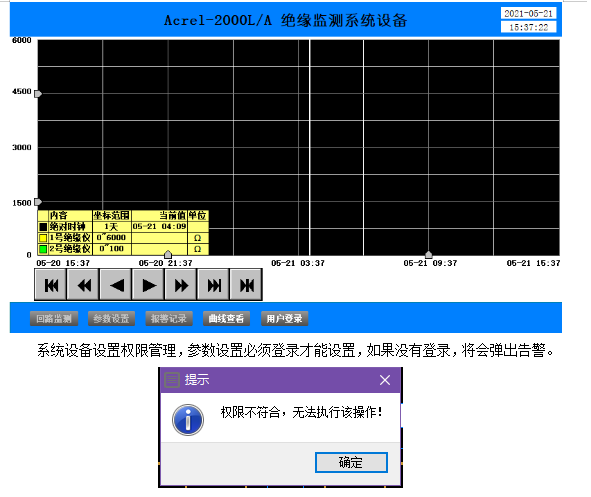Open the 报警记录 page
591x497 pixels.
[x=169, y=319]
